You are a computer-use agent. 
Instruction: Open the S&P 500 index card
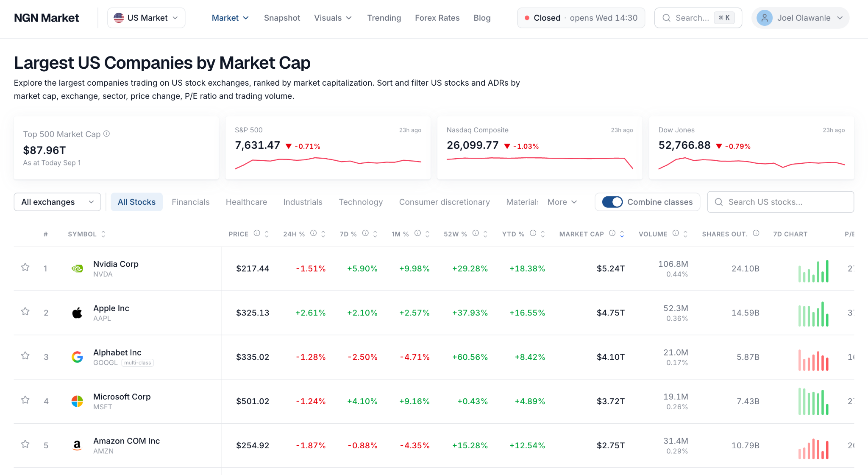click(328, 148)
